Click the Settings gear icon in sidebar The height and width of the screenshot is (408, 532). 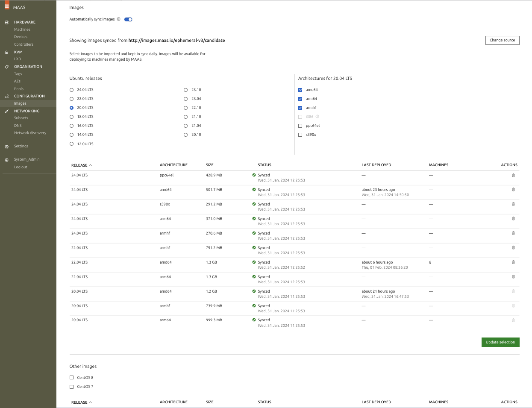coord(6,147)
